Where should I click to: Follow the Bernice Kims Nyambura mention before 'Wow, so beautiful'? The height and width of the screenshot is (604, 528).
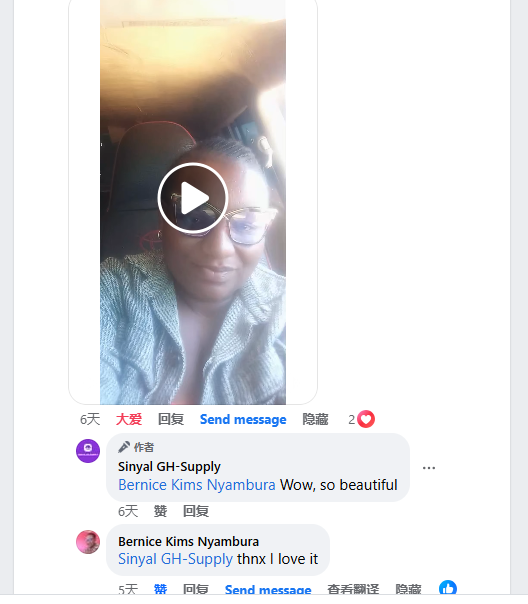(x=197, y=485)
